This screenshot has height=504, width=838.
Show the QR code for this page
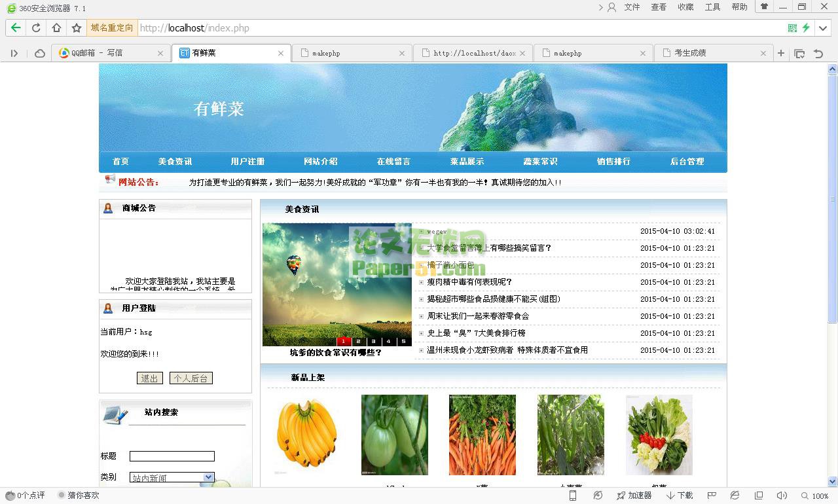pyautogui.click(x=792, y=27)
